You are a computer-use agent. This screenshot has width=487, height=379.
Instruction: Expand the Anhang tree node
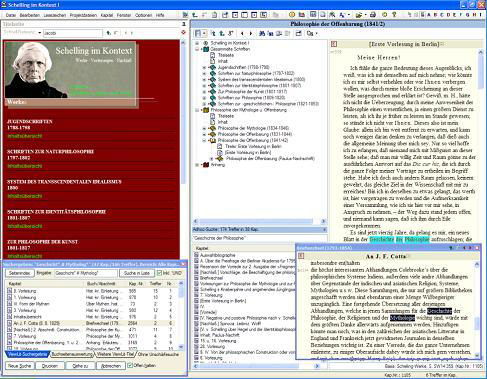(x=197, y=165)
